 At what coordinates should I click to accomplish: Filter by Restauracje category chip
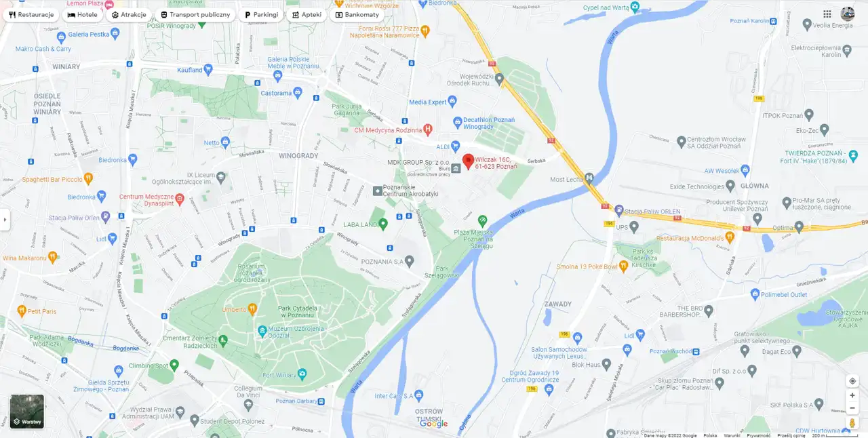(31, 15)
